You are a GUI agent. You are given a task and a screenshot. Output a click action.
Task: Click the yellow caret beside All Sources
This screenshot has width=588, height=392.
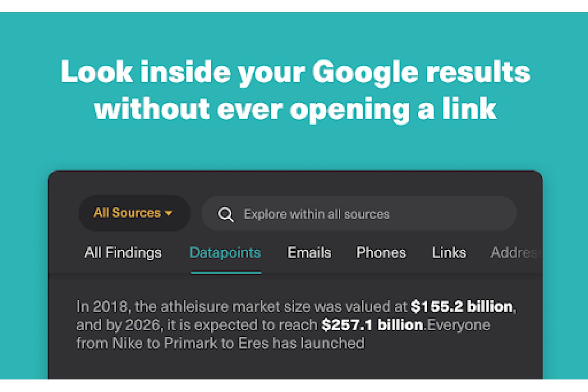[169, 213]
